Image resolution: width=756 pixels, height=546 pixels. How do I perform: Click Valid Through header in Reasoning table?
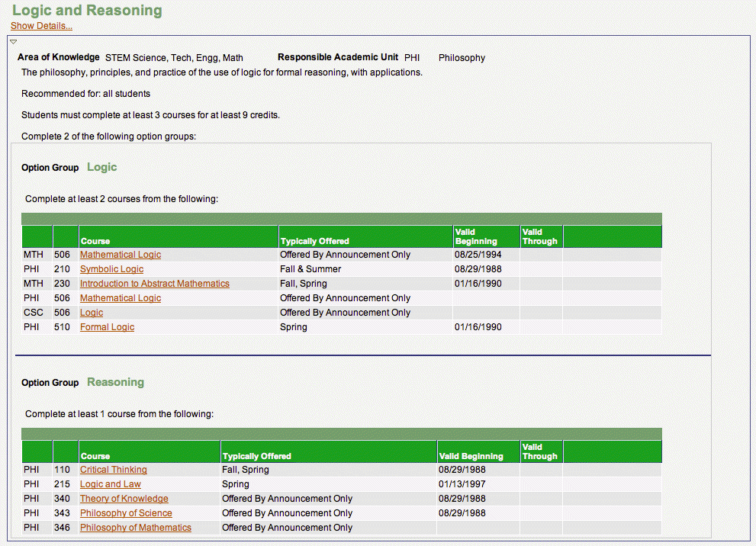(x=539, y=451)
